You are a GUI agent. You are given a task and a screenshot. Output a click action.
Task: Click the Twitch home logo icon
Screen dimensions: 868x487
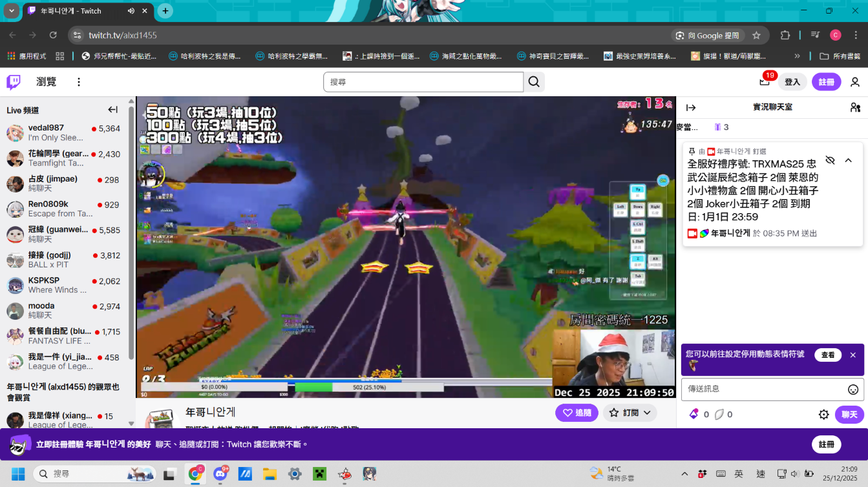(x=14, y=82)
